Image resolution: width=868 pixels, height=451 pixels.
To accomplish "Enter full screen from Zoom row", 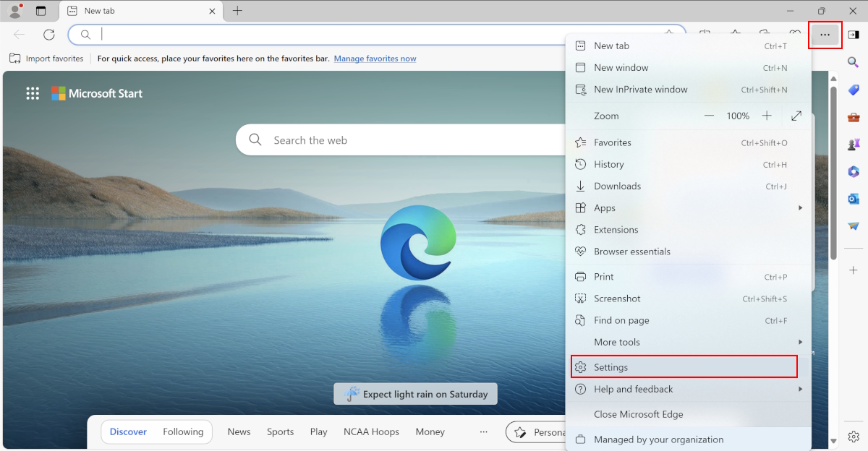I will coord(796,116).
